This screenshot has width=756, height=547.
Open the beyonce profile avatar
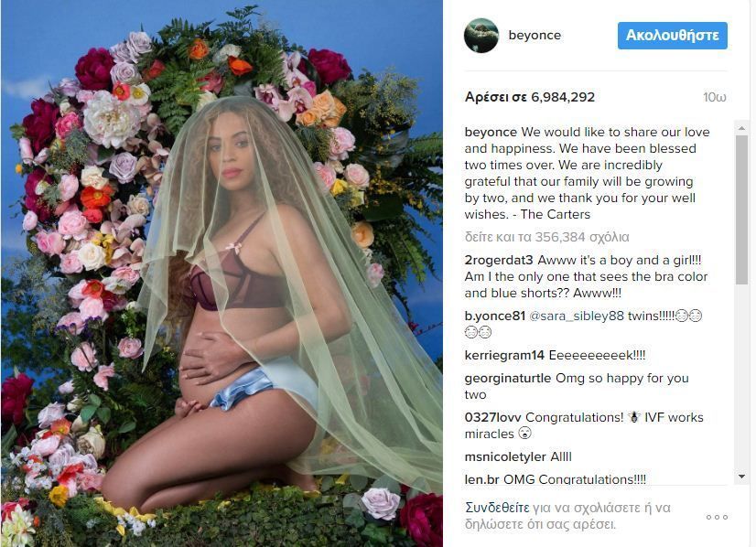481,35
